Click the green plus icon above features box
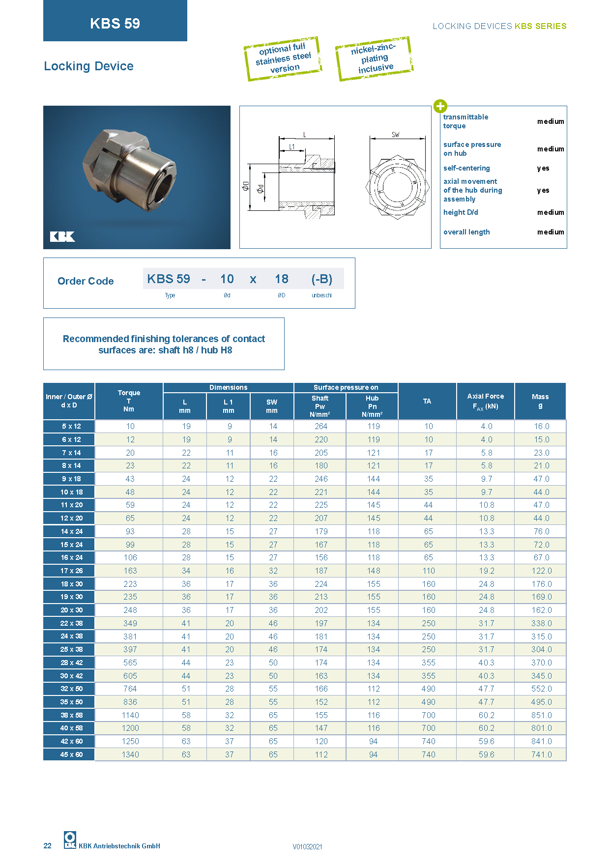This screenshot has height=868, width=610. [x=440, y=106]
